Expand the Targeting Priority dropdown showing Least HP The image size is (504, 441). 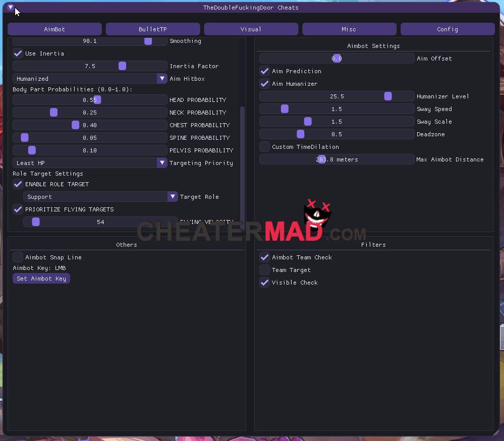click(90, 162)
